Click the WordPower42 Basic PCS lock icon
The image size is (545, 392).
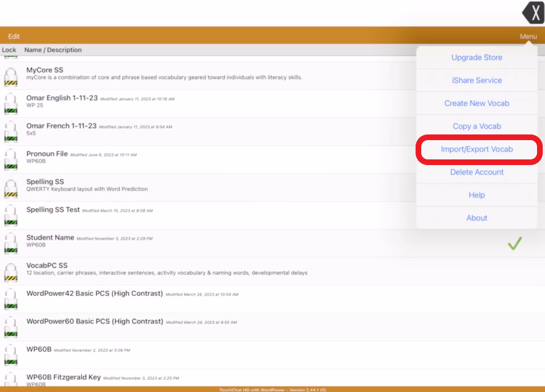11,300
